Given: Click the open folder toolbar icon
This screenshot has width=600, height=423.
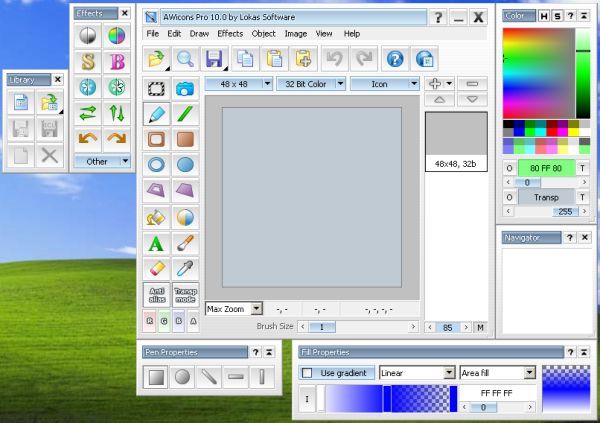Looking at the screenshot, I should click(157, 59).
